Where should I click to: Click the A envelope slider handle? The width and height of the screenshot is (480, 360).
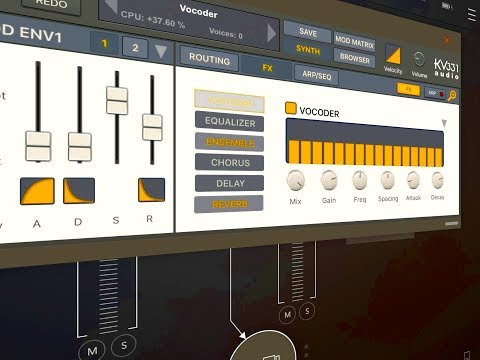(38, 146)
